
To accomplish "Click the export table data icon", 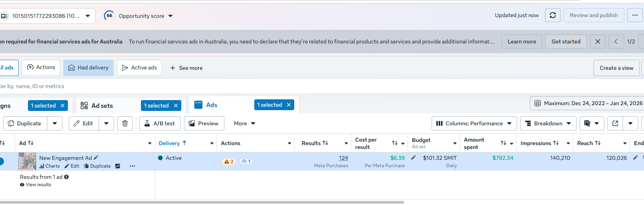I will click(615, 123).
